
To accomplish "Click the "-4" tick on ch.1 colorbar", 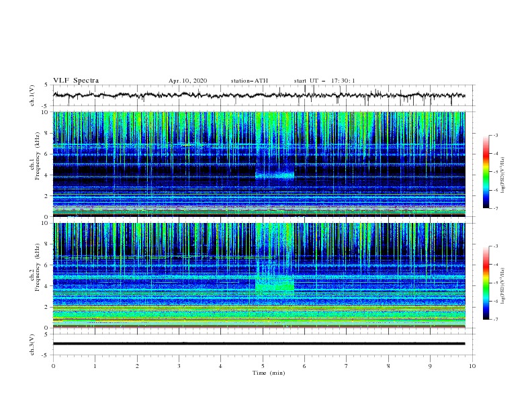I will click(x=495, y=154).
